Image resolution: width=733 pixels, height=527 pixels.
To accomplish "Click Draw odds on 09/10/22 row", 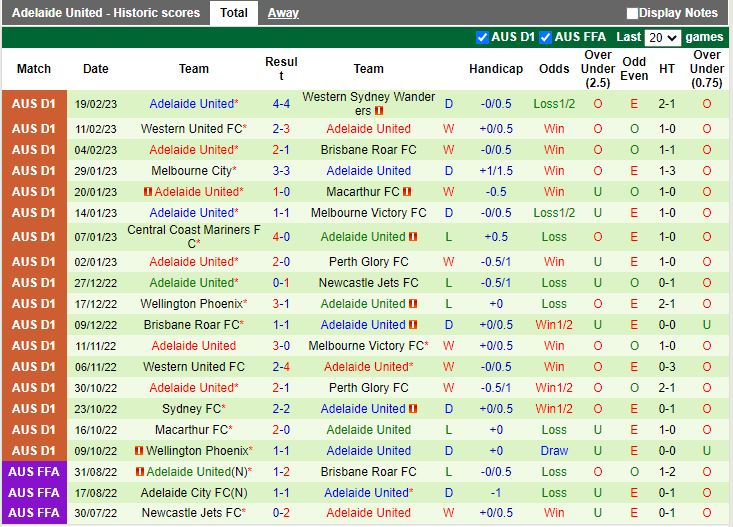I will coord(554,451).
